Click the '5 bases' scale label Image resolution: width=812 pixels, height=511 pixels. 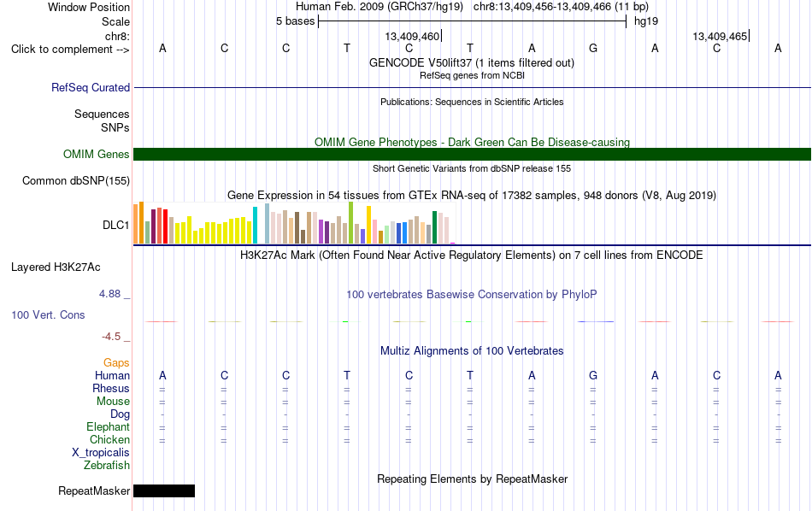pyautogui.click(x=295, y=21)
